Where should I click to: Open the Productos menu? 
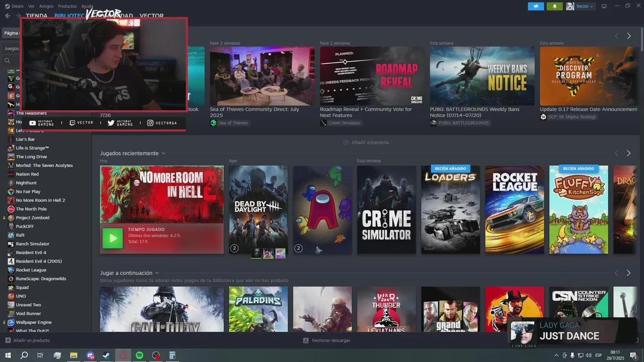[x=67, y=6]
